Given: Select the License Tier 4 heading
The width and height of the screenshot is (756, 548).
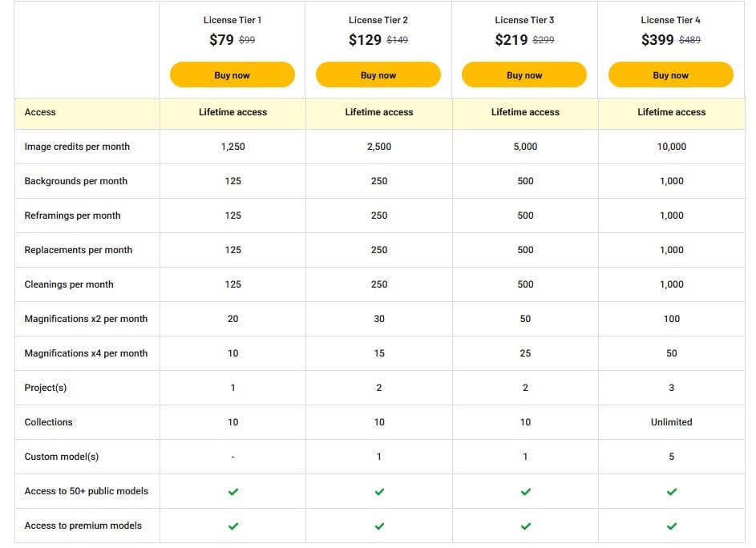Looking at the screenshot, I should tap(671, 20).
